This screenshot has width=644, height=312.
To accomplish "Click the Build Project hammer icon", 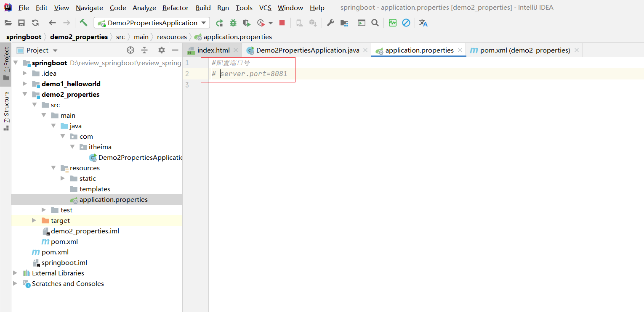I will coord(83,23).
